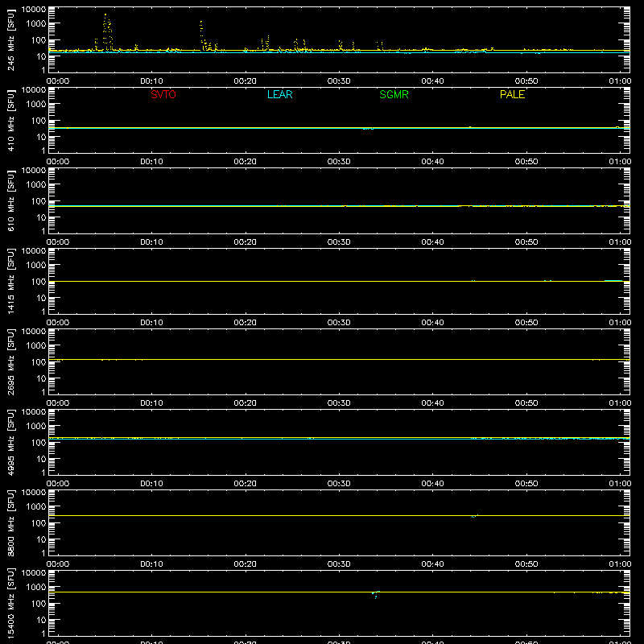644x644 pixels.
Task: Select the 410 MHz [SFU] axis title
Action: click(11, 120)
